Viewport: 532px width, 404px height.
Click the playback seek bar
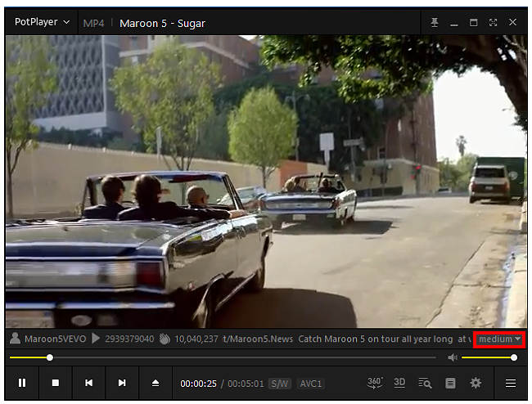tap(223, 357)
